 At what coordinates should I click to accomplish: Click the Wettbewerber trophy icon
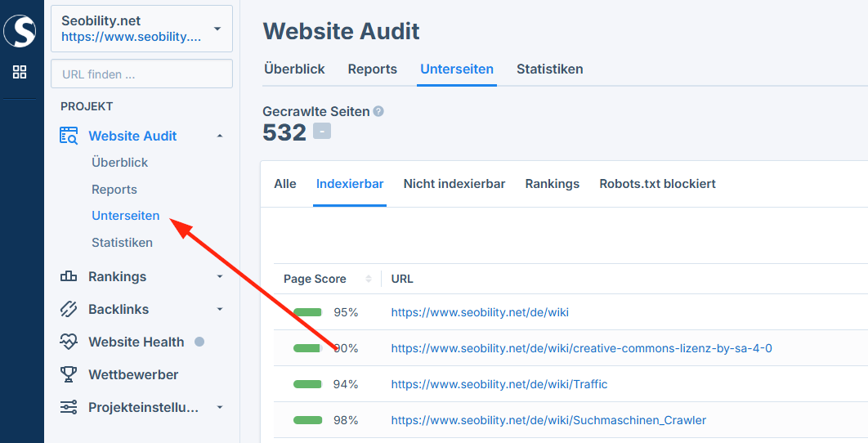pos(69,374)
